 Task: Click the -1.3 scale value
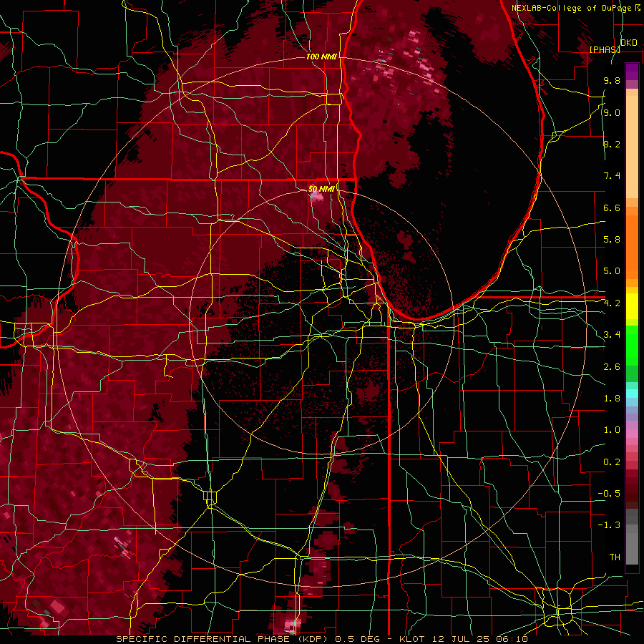tap(609, 525)
